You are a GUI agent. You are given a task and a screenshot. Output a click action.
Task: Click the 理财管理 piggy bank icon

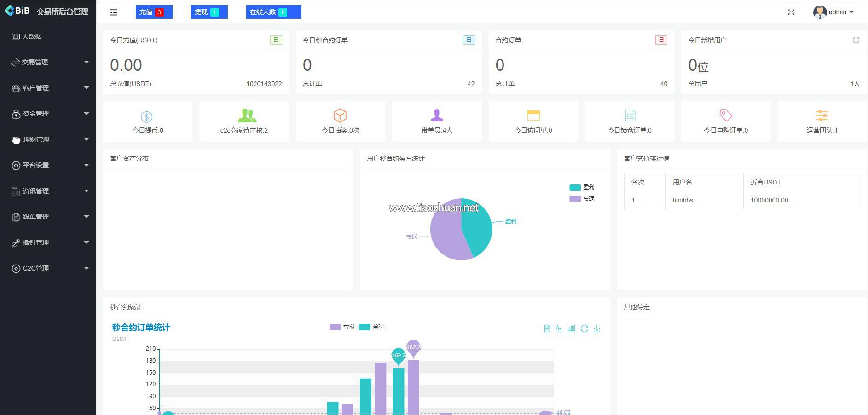click(x=16, y=140)
